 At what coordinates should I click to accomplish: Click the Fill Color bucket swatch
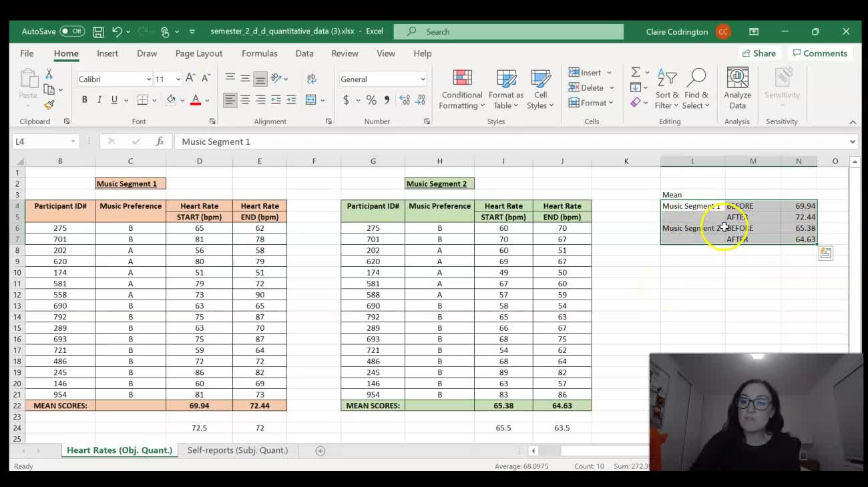(171, 100)
